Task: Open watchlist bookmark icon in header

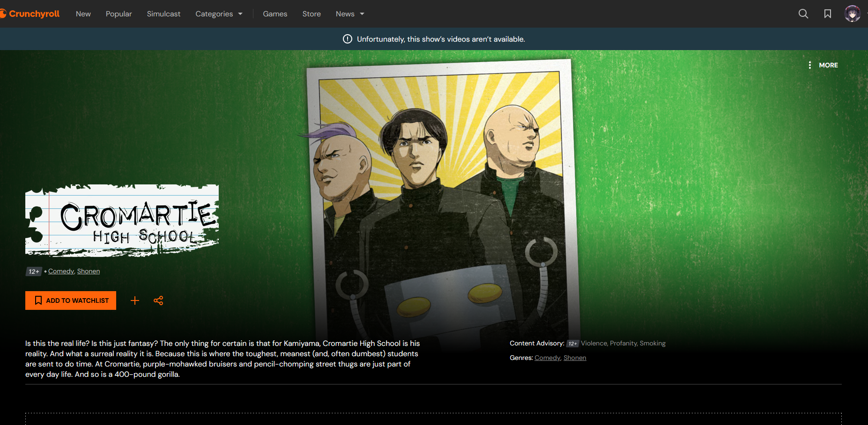Action: pos(828,14)
